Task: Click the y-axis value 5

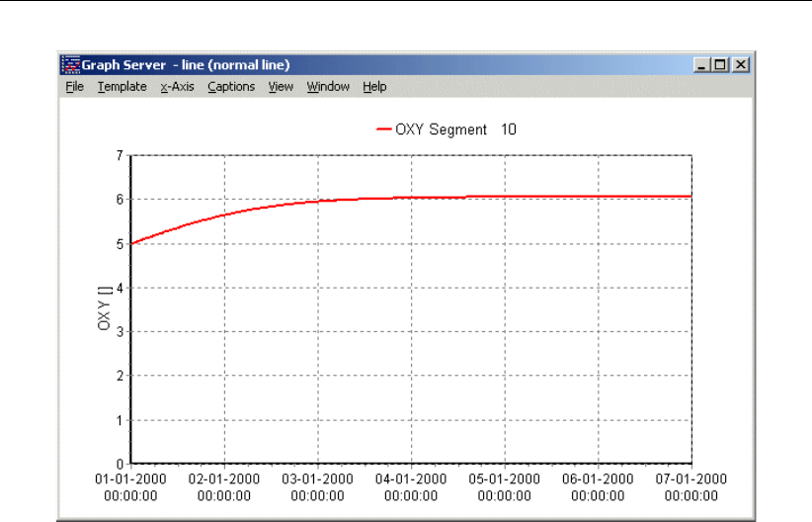Action: click(x=120, y=244)
